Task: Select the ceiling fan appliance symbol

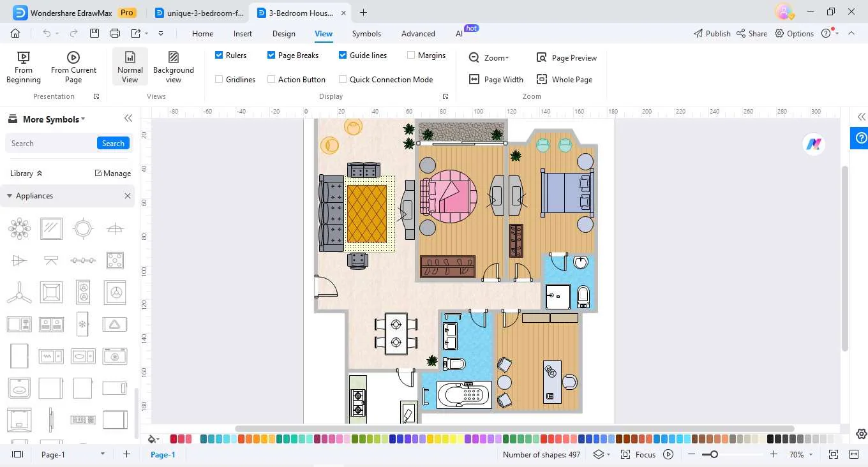Action: pyautogui.click(x=19, y=293)
